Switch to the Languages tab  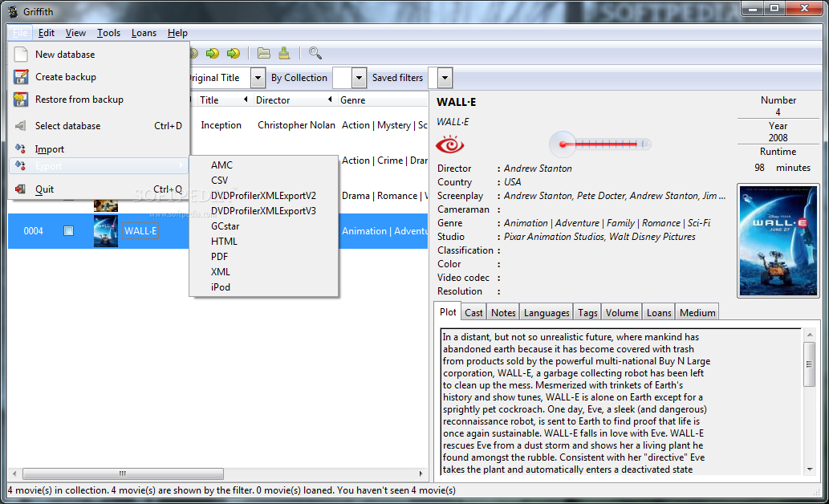coord(547,312)
